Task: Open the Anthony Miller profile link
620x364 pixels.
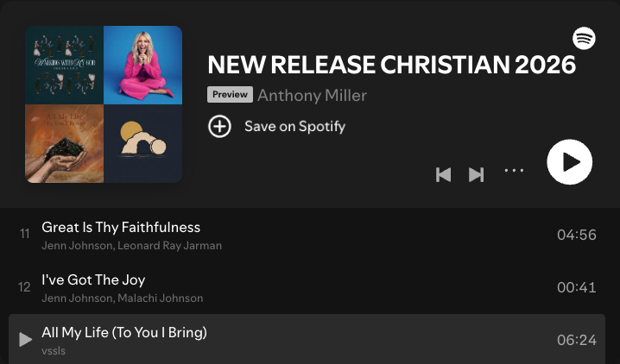Action: (312, 95)
